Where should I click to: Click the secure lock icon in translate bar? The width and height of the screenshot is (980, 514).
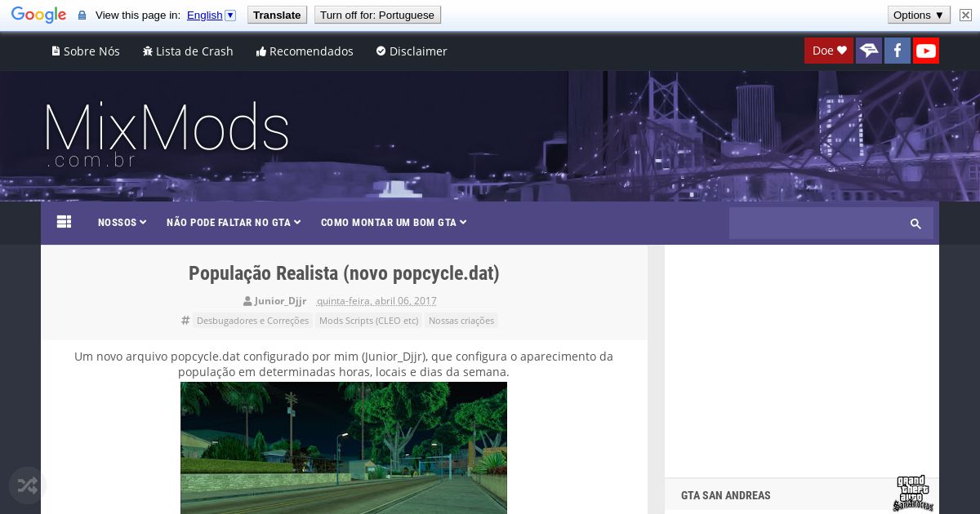(82, 16)
